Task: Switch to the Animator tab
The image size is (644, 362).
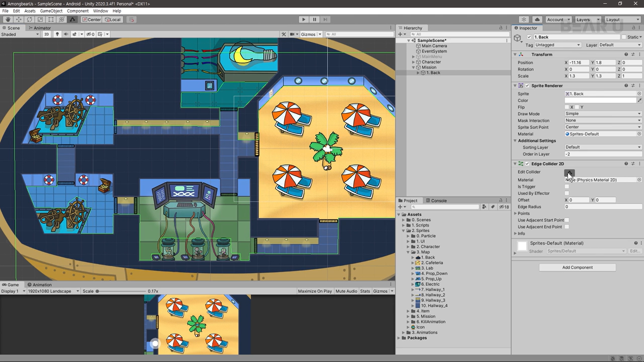Action: tap(40, 28)
